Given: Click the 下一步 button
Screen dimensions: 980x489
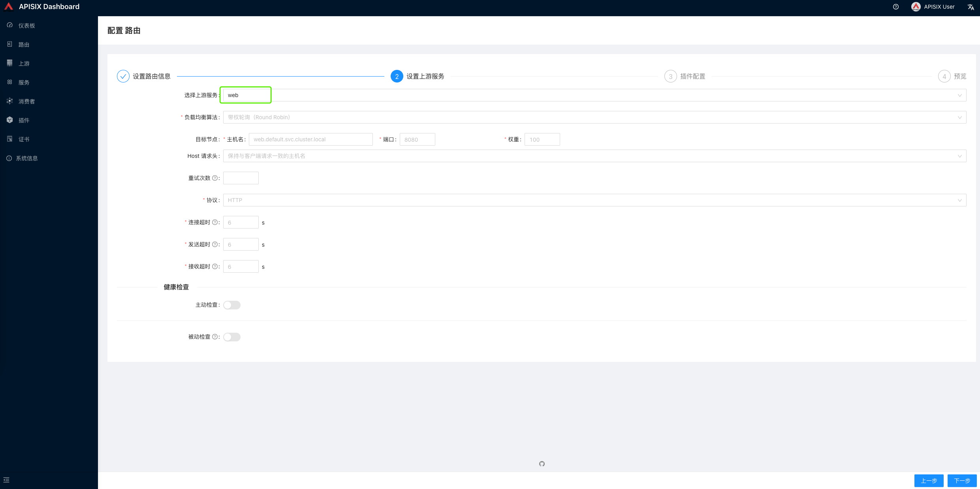Looking at the screenshot, I should pyautogui.click(x=962, y=480).
